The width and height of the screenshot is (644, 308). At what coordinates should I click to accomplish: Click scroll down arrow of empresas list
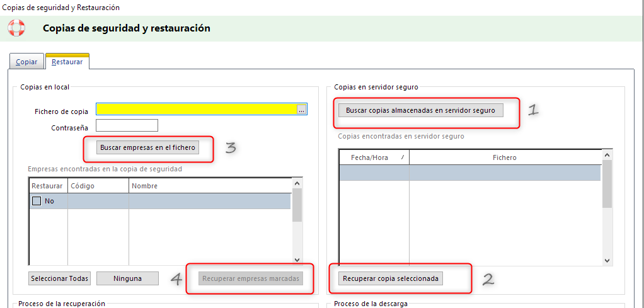pyautogui.click(x=297, y=260)
